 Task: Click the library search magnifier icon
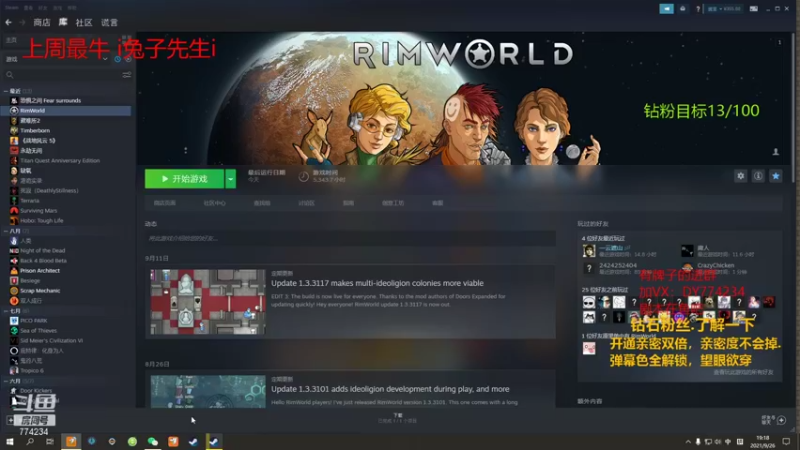pyautogui.click(x=10, y=75)
